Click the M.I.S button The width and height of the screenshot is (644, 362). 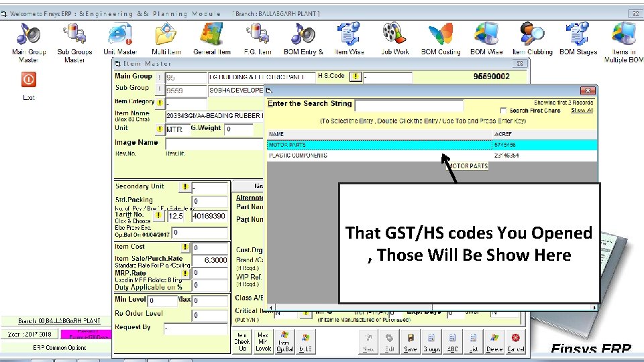click(x=305, y=342)
